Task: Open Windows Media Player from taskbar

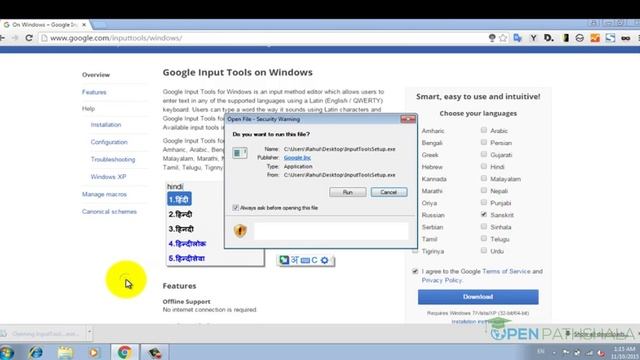Action: coord(94,352)
